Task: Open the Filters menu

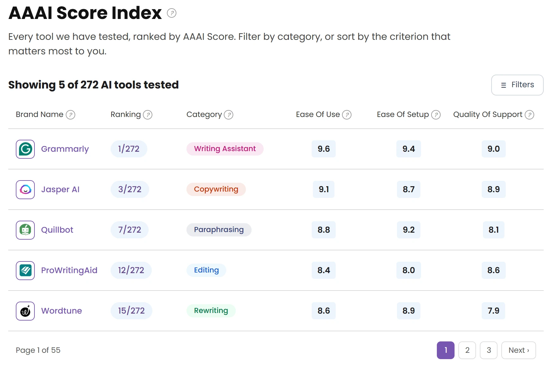Action: [x=517, y=85]
